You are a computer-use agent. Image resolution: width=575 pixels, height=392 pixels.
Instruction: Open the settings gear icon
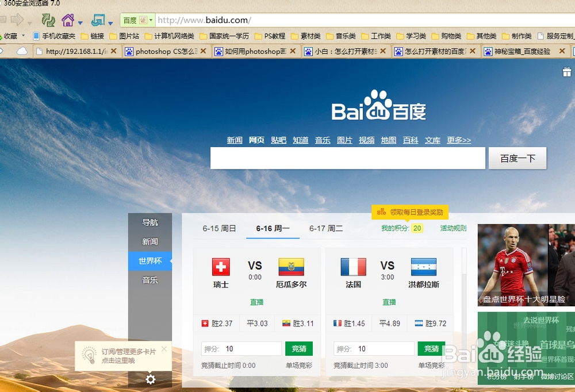coord(150,379)
